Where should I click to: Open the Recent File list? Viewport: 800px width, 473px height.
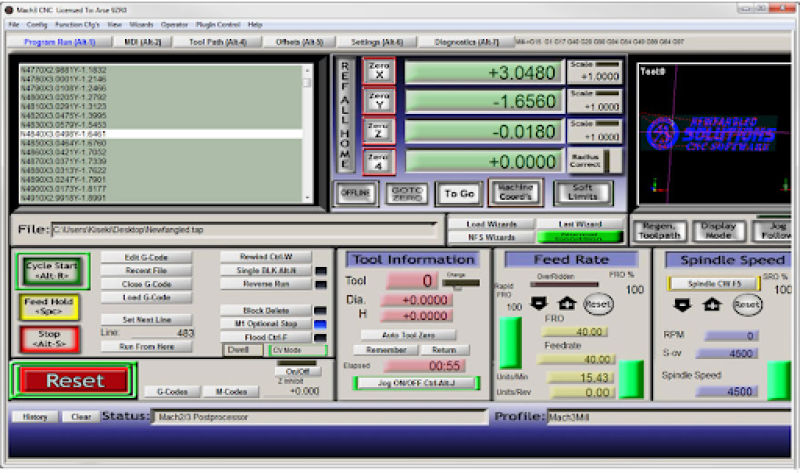145,271
